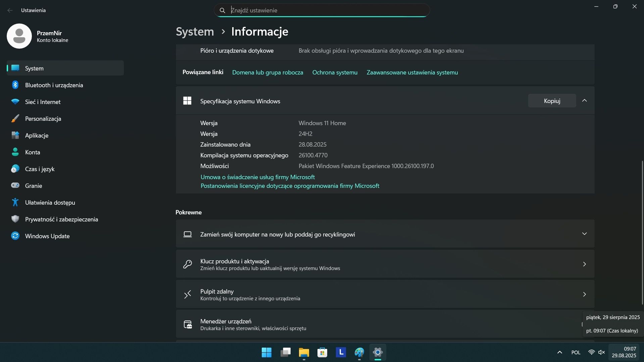The height and width of the screenshot is (362, 644).
Task: Click the search magnifier icon
Action: tap(222, 10)
